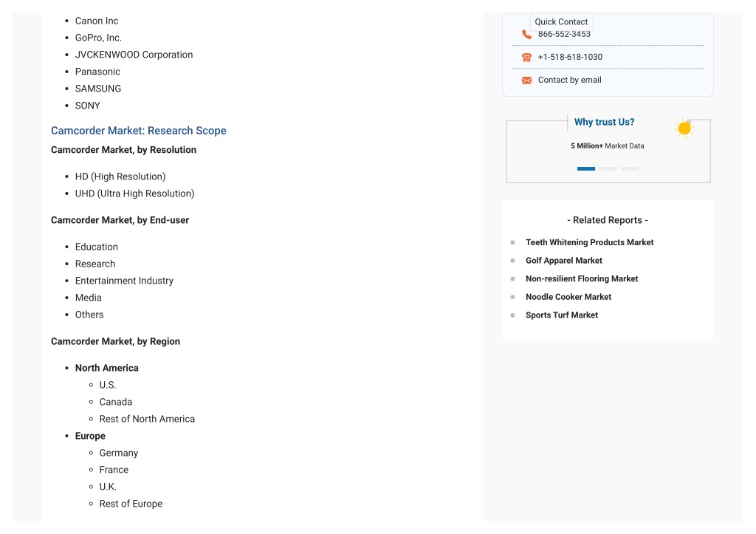
Task: Click the Rest of Europe sub-item
Action: coord(131,504)
